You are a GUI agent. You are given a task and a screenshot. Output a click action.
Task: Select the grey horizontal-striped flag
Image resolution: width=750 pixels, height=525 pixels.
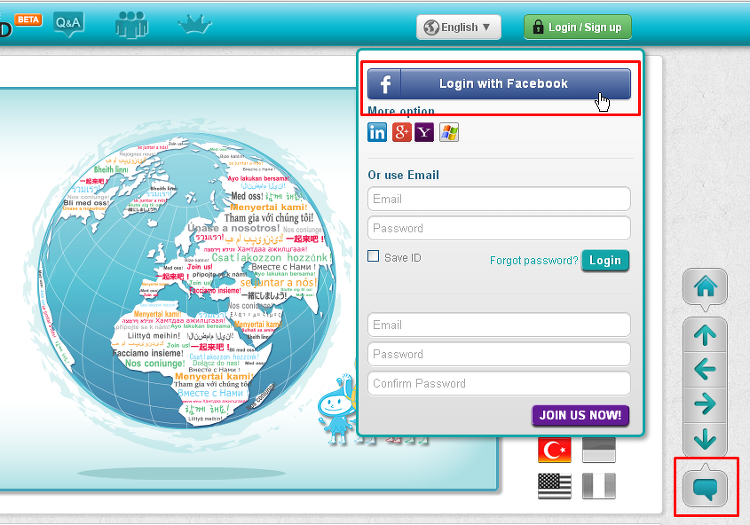pos(599,450)
